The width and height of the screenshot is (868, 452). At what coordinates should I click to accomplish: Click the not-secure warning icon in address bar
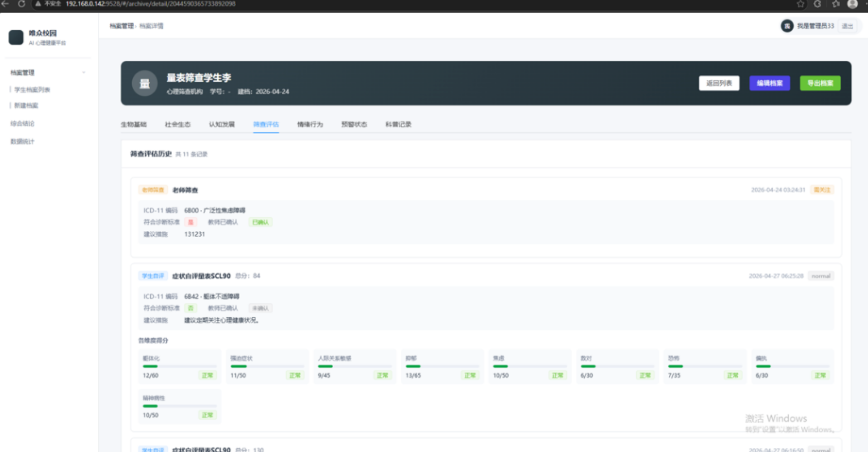[38, 4]
